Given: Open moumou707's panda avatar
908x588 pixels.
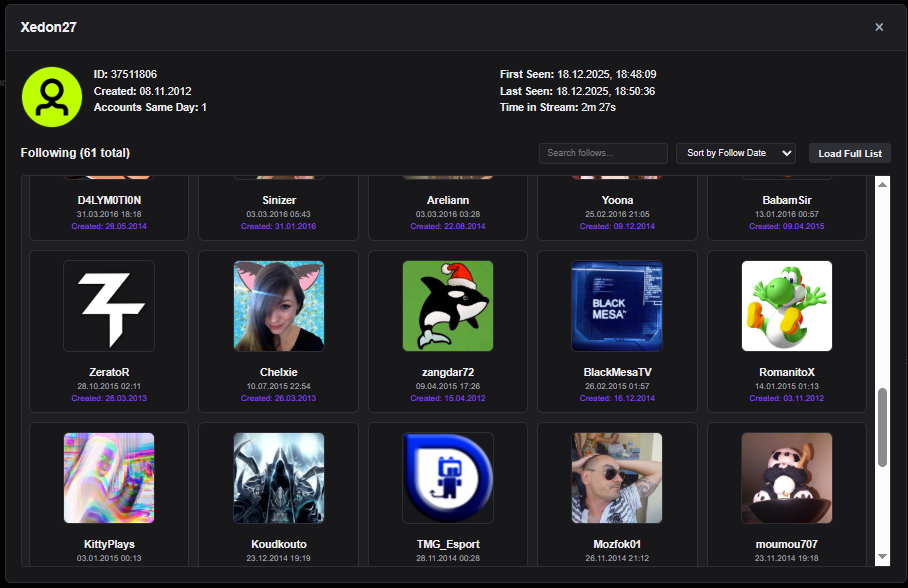Looking at the screenshot, I should [x=786, y=478].
